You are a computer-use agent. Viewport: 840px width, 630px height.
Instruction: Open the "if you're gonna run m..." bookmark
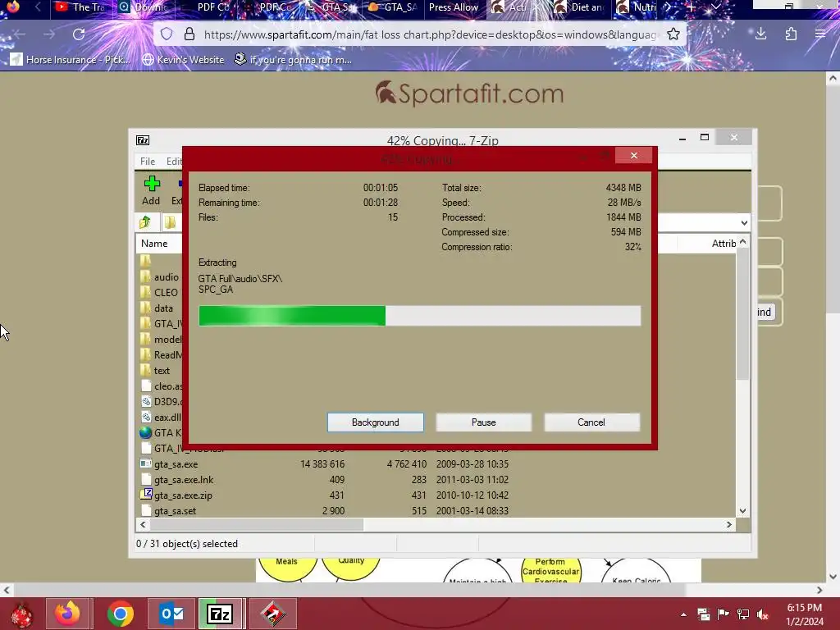[x=293, y=59]
